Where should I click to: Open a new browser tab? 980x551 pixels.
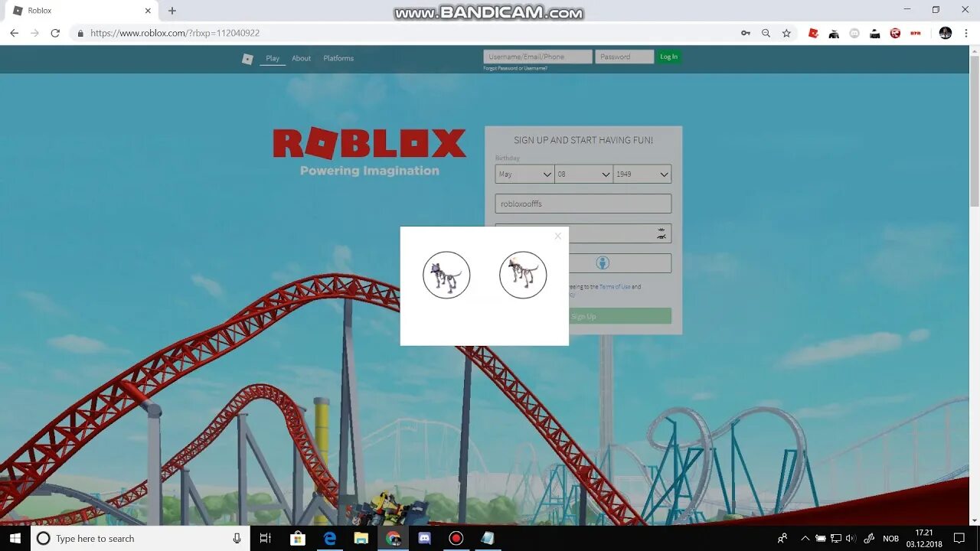click(x=172, y=11)
